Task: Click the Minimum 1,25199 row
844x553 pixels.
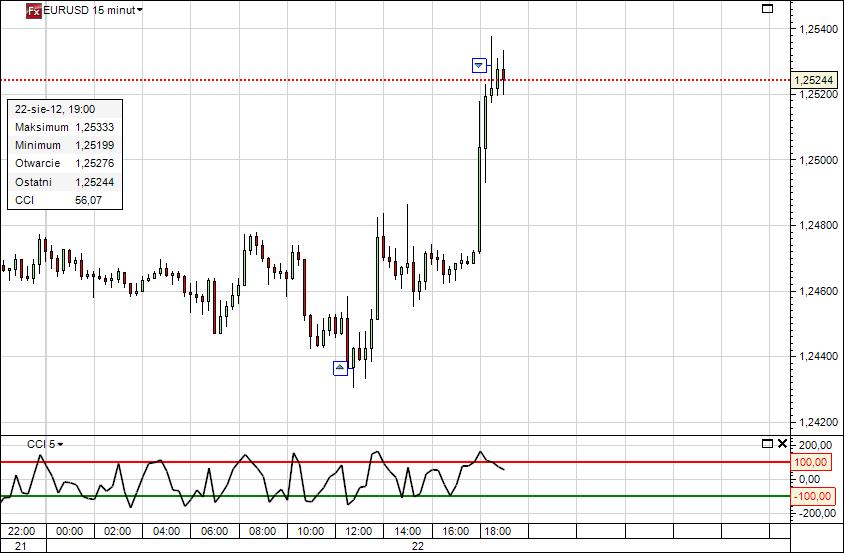Action: pyautogui.click(x=65, y=145)
